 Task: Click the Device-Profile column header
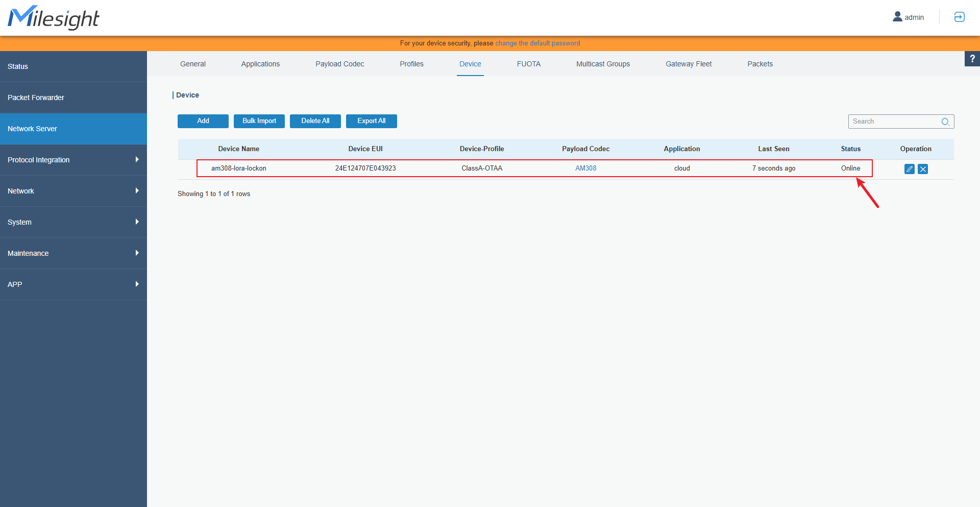pos(482,149)
